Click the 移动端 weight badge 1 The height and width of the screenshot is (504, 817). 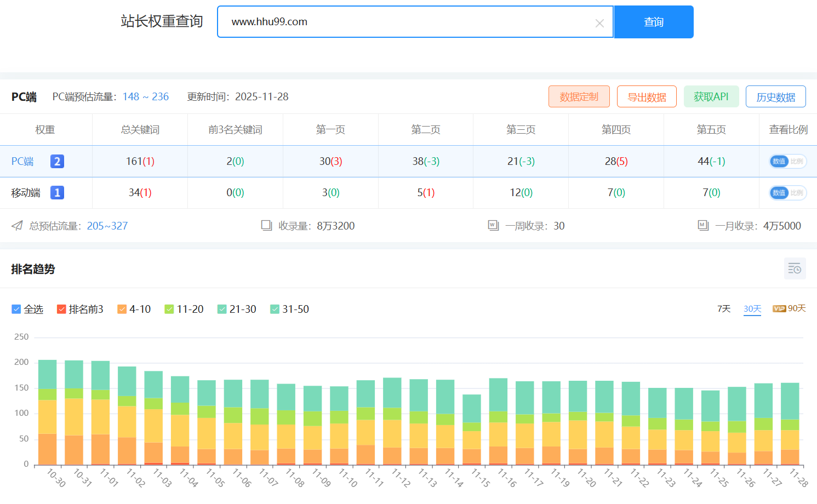pos(57,193)
